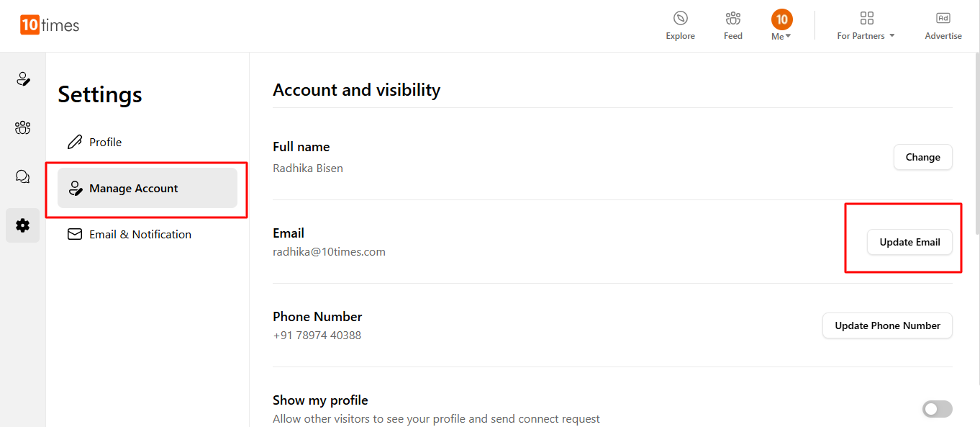980x427 pixels.
Task: Expand the Me dropdown arrow
Action: (x=789, y=37)
